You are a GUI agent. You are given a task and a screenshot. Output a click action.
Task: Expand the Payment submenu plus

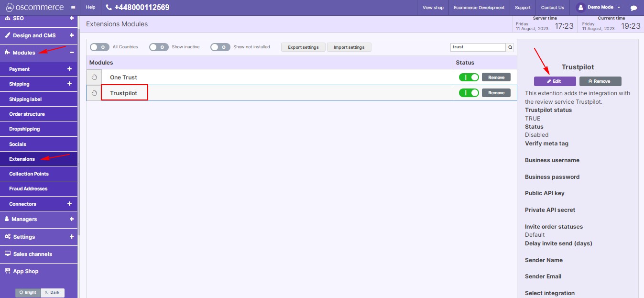tap(69, 69)
